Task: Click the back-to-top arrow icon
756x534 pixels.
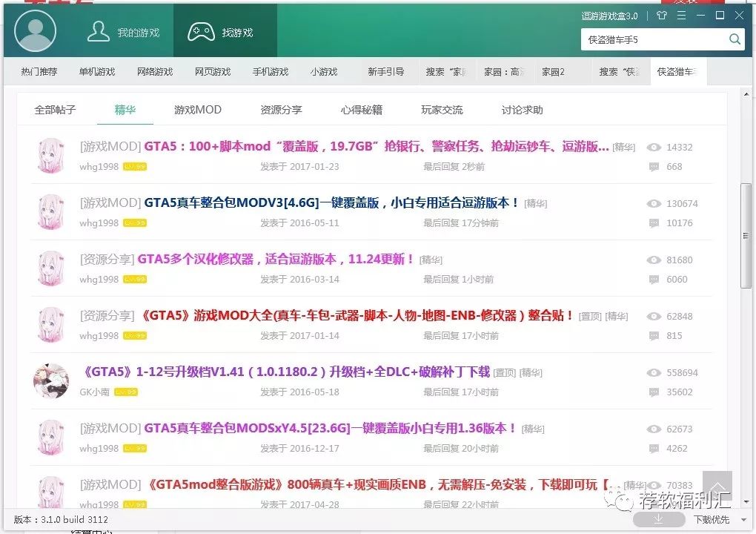Action: (719, 487)
